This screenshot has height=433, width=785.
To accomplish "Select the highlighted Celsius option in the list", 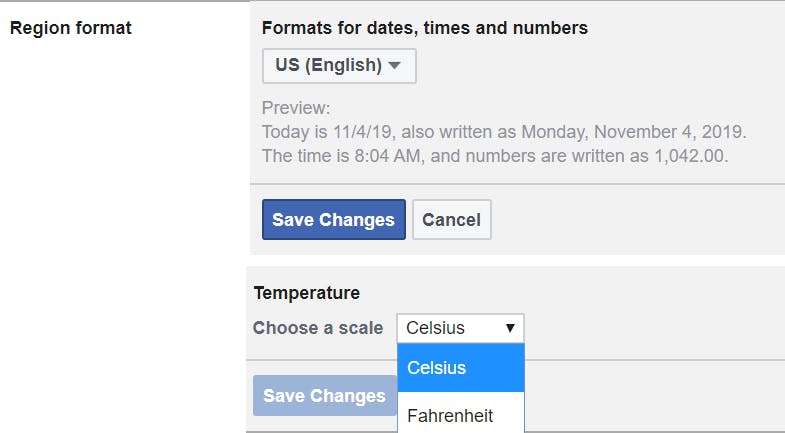I will click(x=461, y=368).
